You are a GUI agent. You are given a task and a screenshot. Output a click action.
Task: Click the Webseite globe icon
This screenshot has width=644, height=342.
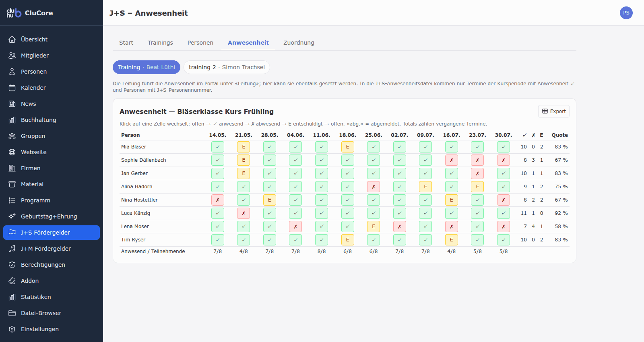tap(12, 152)
